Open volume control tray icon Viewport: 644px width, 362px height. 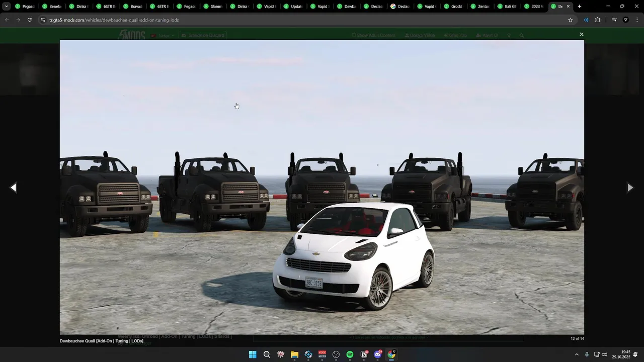604,354
